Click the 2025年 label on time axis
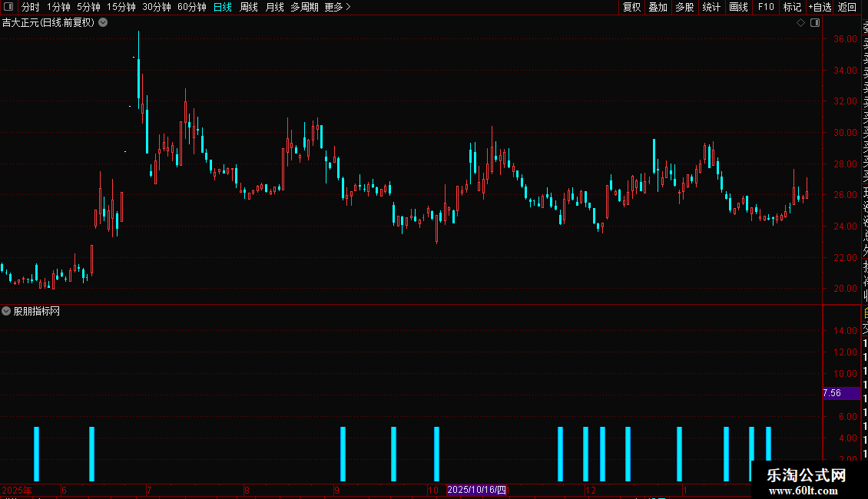Screen dimensions: 868x499 coord(17,491)
